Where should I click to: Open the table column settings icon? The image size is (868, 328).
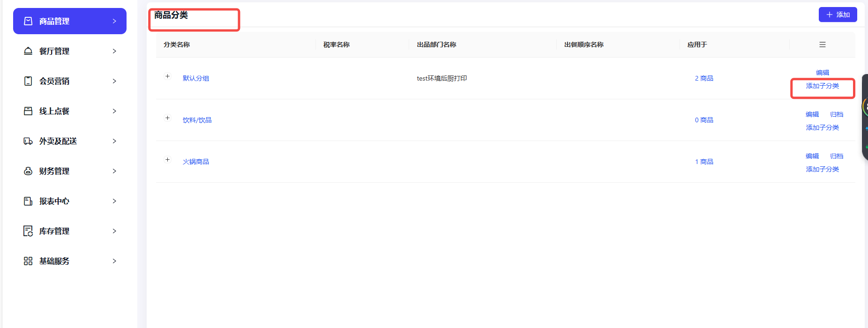click(x=823, y=45)
